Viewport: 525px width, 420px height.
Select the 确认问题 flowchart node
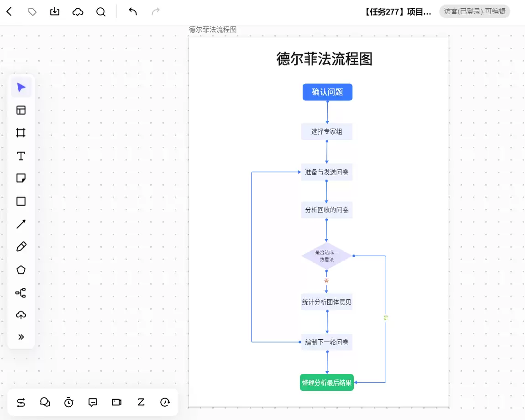click(x=327, y=92)
